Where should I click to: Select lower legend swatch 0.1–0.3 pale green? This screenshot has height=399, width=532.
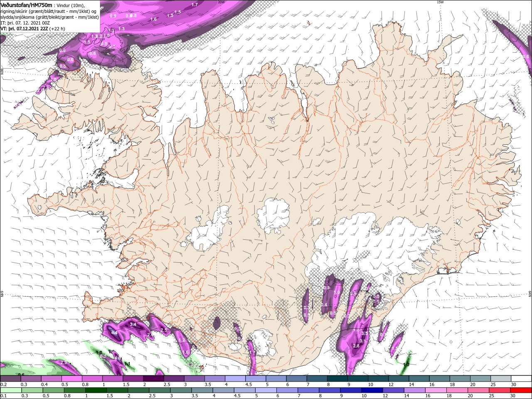coord(10,390)
